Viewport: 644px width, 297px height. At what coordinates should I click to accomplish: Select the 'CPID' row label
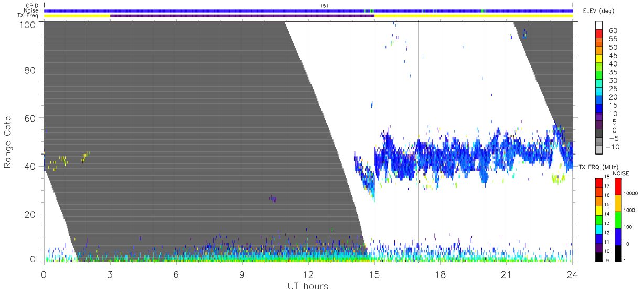(33, 6)
